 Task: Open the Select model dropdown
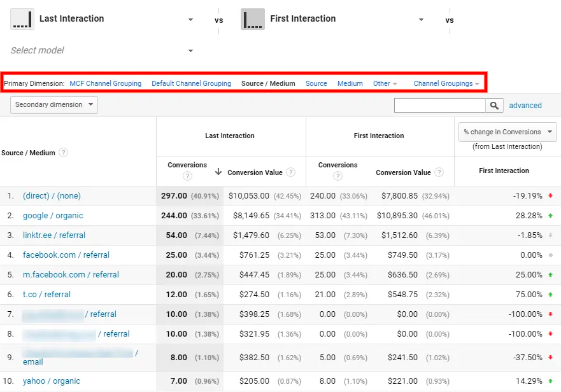click(x=190, y=51)
